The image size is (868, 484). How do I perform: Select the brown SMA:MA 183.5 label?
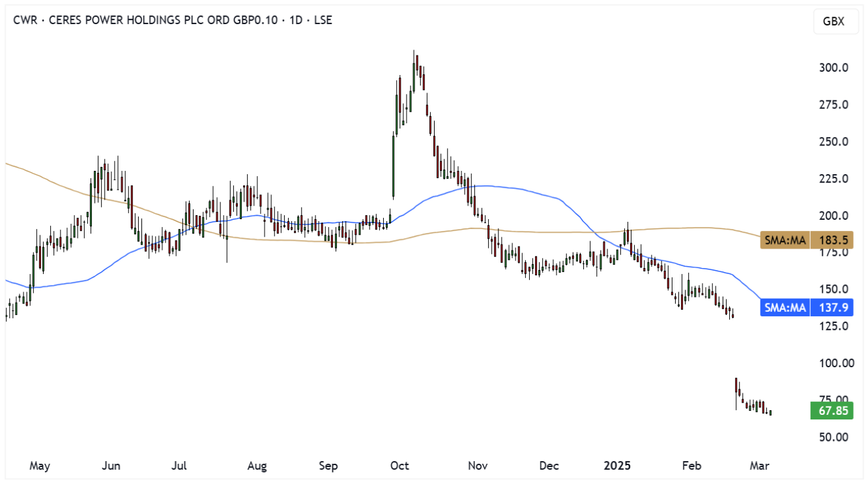[x=807, y=240]
